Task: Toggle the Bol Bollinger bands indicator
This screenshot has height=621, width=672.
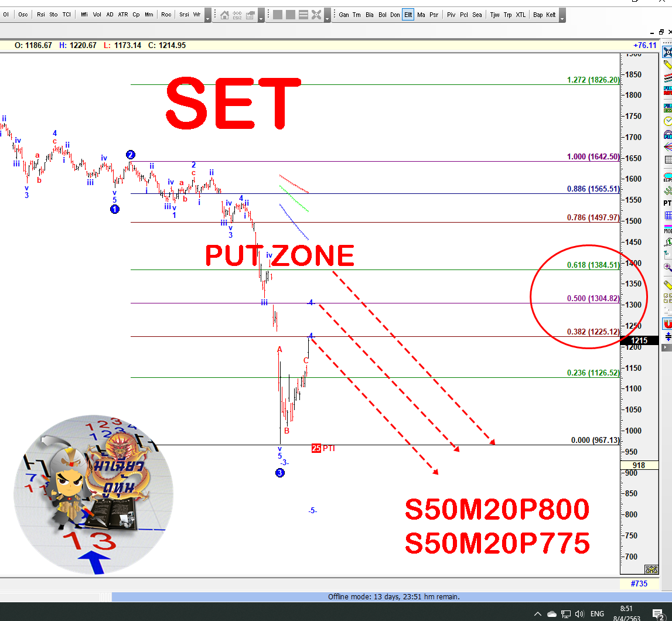Action: [x=383, y=15]
